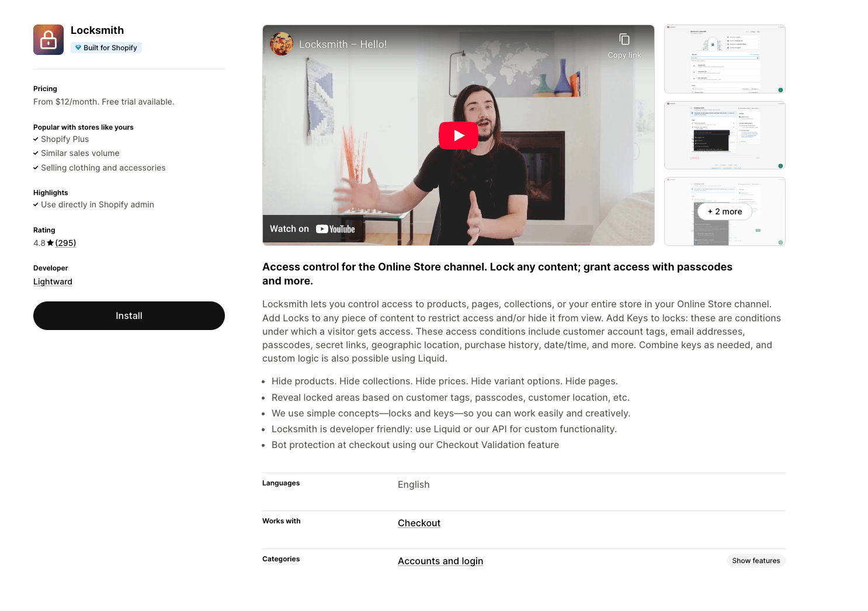
Task: Open the second screenshot thumbnail
Action: tap(725, 135)
